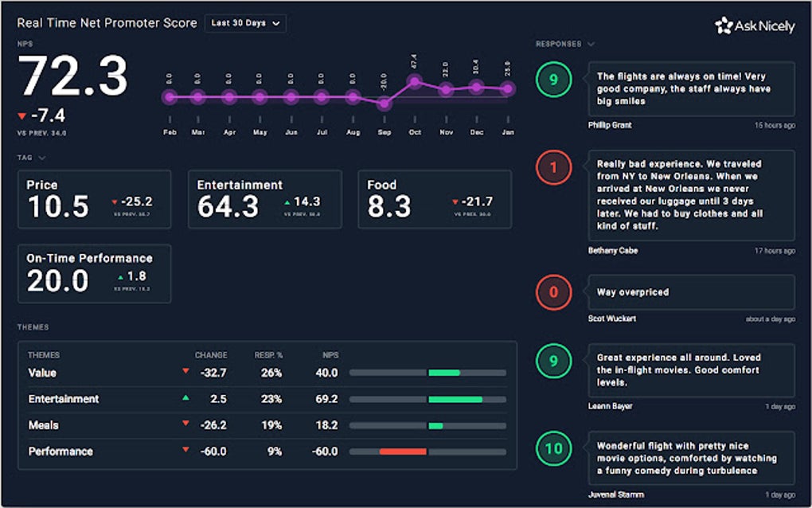Select the Oct peak data point on the NPS trend chart
Viewport: 812px width, 508px height.
coord(415,80)
